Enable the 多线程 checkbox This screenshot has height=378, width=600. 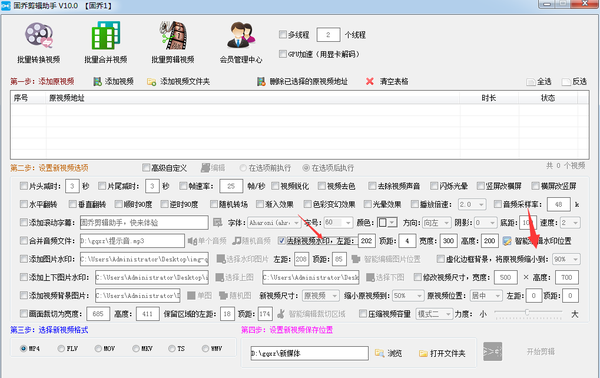pos(283,34)
